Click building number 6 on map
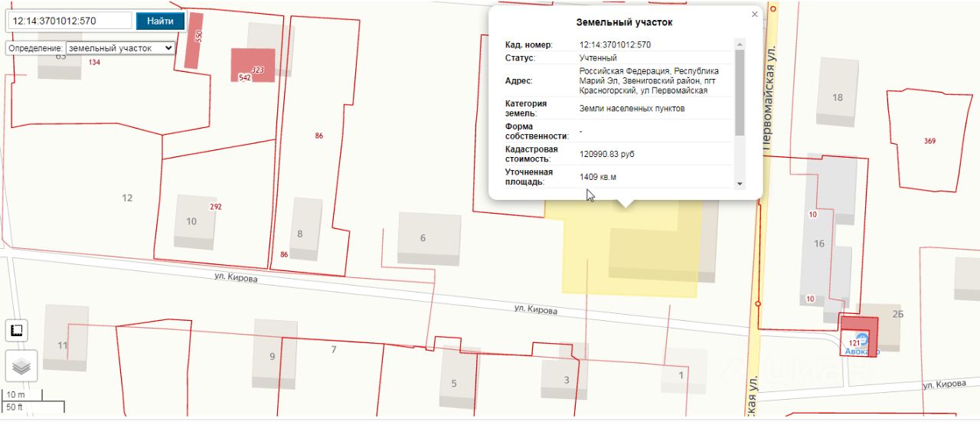 [x=423, y=238]
